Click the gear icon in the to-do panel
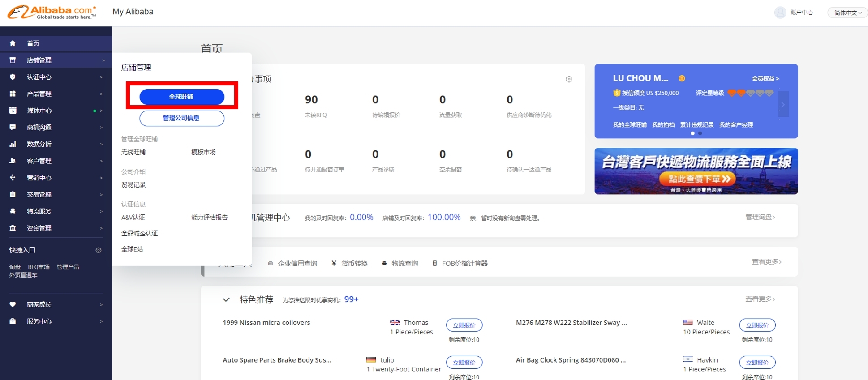The image size is (868, 380). point(569,79)
